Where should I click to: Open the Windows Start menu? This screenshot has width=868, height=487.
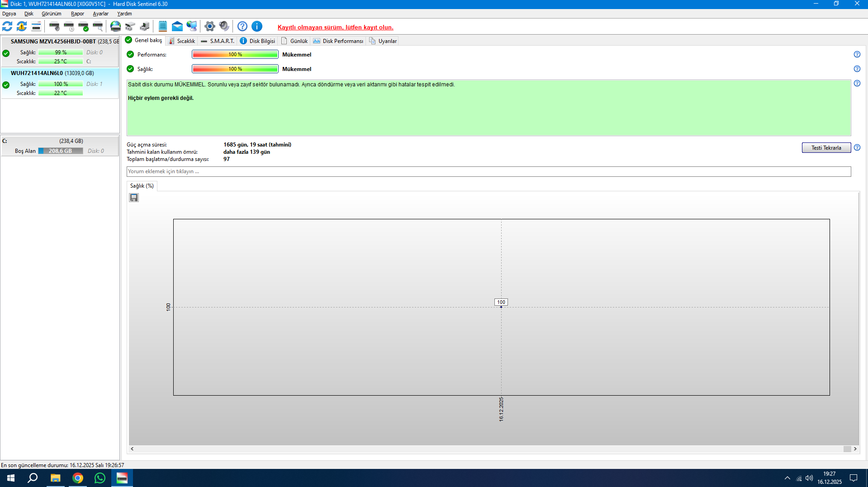point(11,478)
